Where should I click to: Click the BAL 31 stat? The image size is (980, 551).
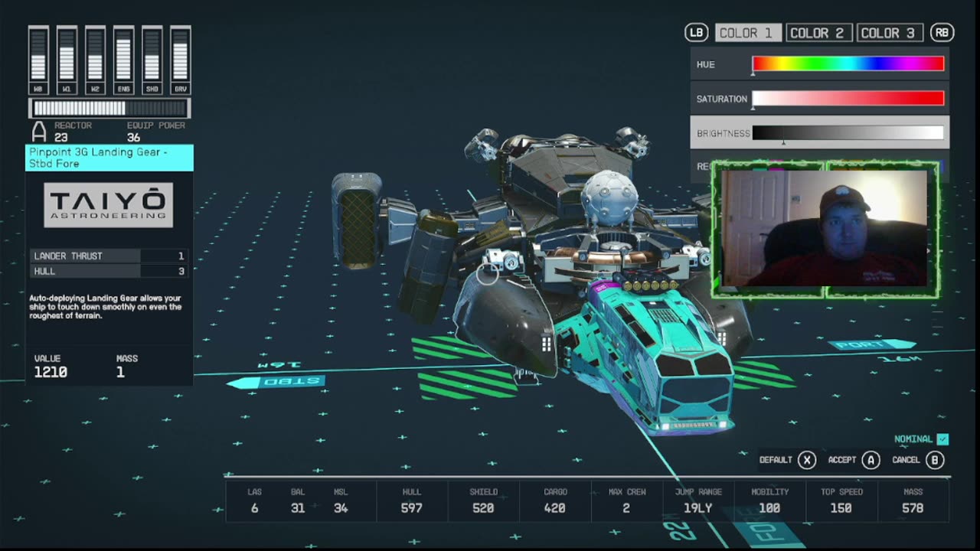pyautogui.click(x=298, y=500)
